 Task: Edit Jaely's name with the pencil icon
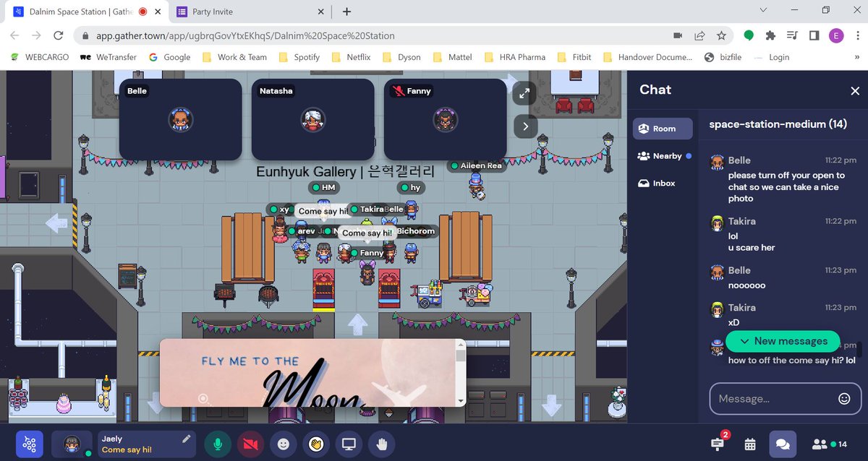pos(187,439)
